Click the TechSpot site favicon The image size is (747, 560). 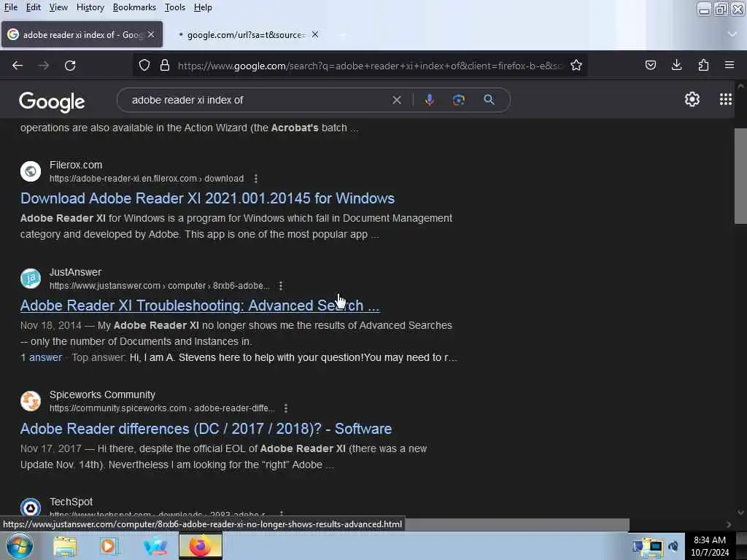[x=31, y=507]
